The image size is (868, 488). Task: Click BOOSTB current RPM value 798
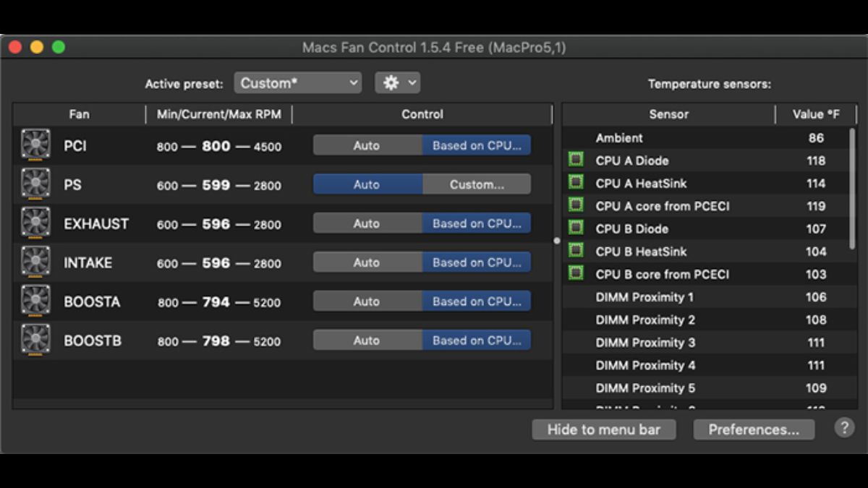pos(216,341)
